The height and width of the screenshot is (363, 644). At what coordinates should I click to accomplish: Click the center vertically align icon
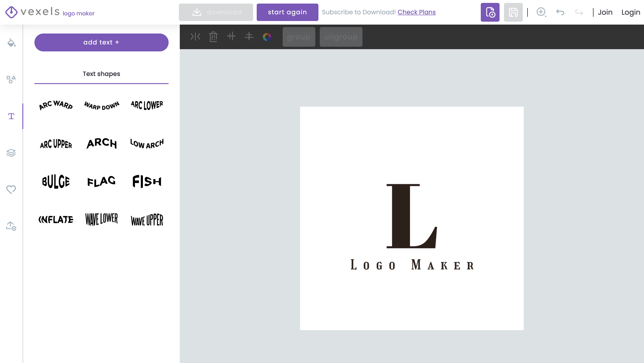(231, 36)
